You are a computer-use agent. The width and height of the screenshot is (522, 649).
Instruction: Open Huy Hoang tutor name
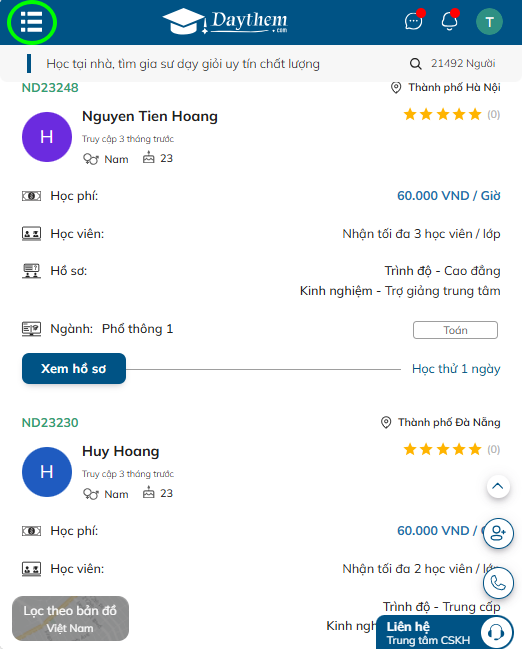click(x=120, y=451)
